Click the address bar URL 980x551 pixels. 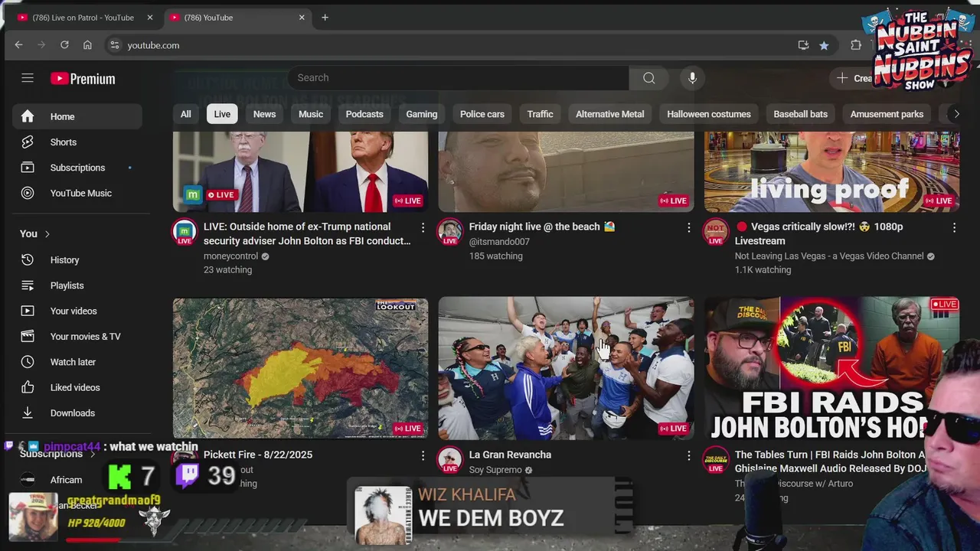[153, 45]
